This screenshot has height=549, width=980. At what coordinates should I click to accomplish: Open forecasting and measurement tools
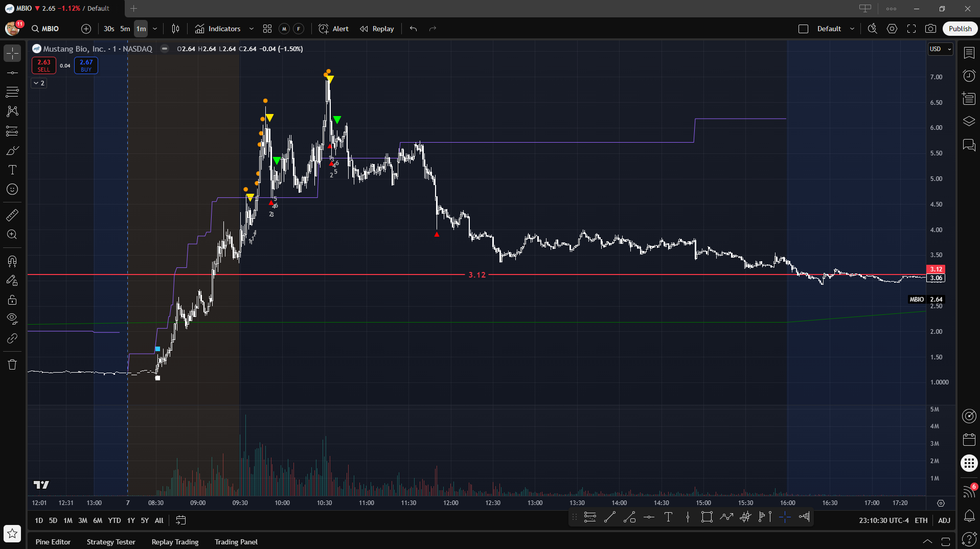pos(12,131)
